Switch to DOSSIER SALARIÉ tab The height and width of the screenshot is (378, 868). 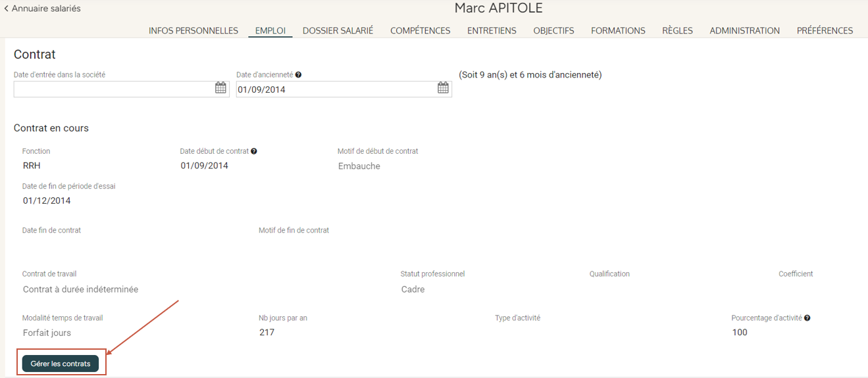point(338,31)
